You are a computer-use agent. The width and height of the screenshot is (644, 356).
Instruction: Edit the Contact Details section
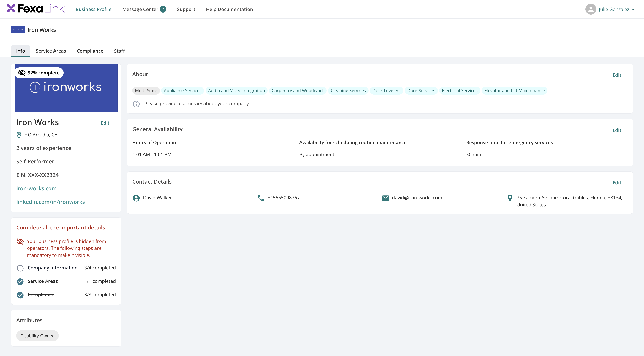(617, 183)
